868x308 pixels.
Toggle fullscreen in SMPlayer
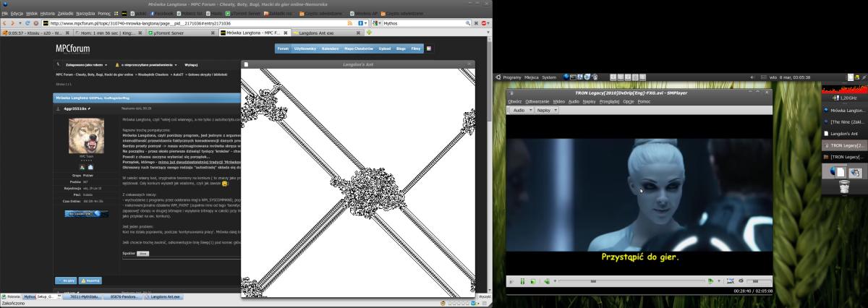pos(730,281)
